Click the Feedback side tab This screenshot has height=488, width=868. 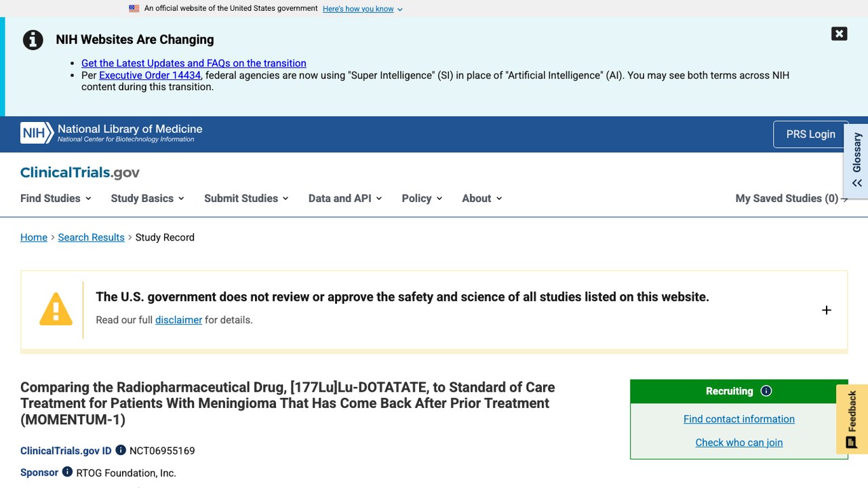[x=852, y=419]
